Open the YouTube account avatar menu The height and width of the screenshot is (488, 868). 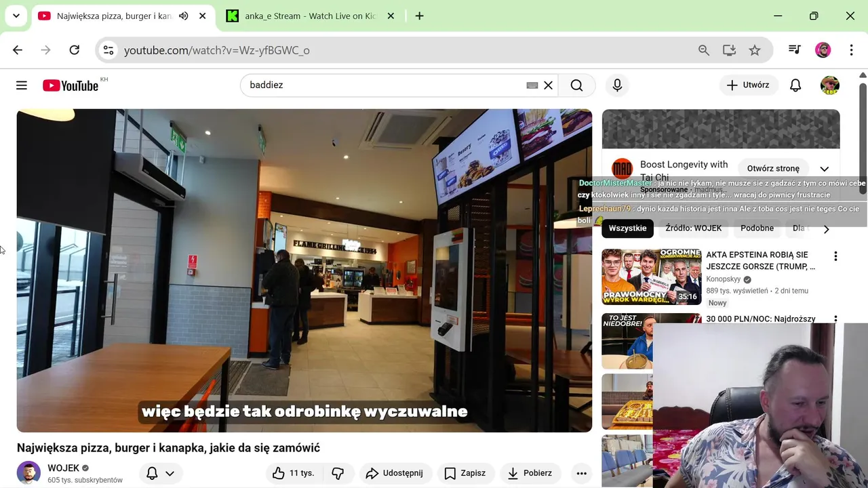[829, 85]
